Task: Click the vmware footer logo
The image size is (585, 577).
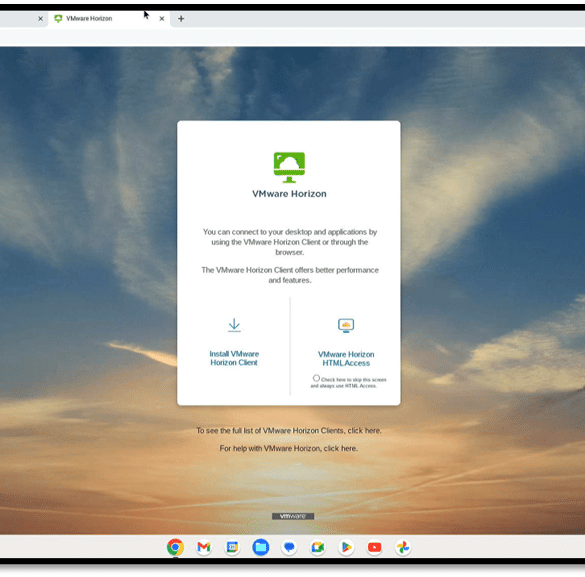Action: pos(293,516)
